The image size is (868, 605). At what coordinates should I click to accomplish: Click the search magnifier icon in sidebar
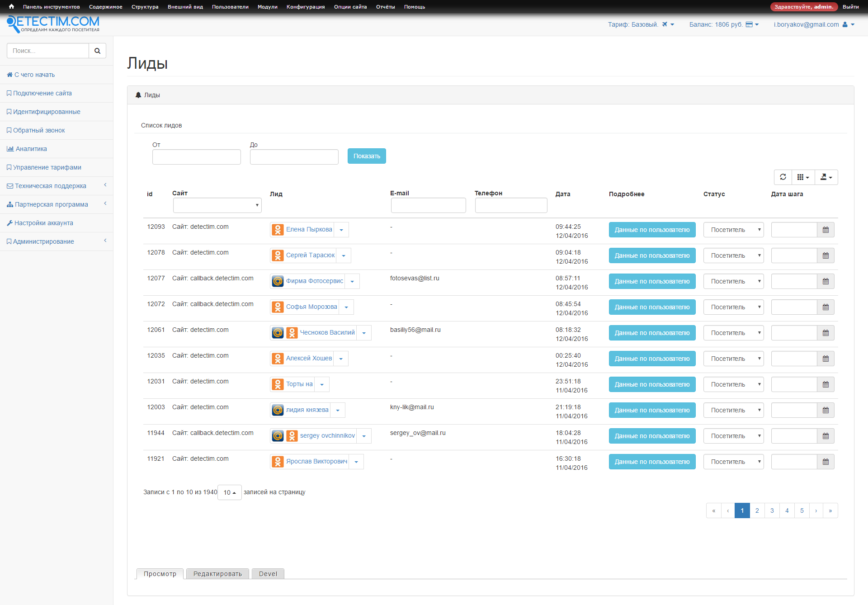point(97,50)
